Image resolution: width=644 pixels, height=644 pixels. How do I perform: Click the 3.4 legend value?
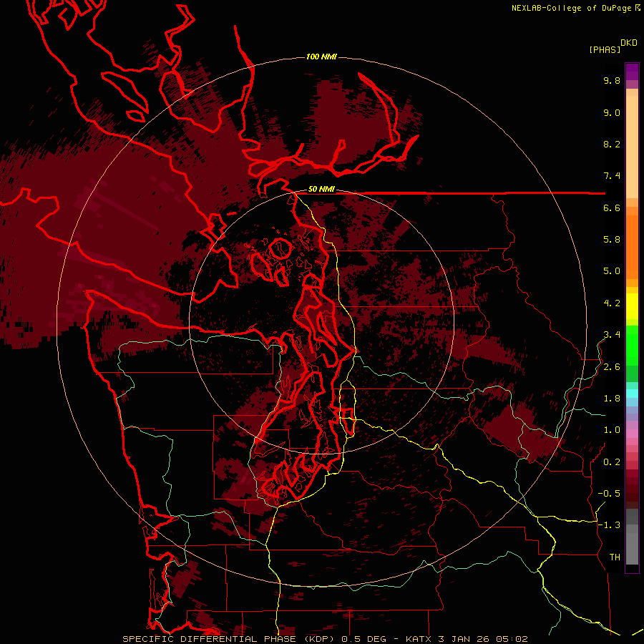click(612, 335)
